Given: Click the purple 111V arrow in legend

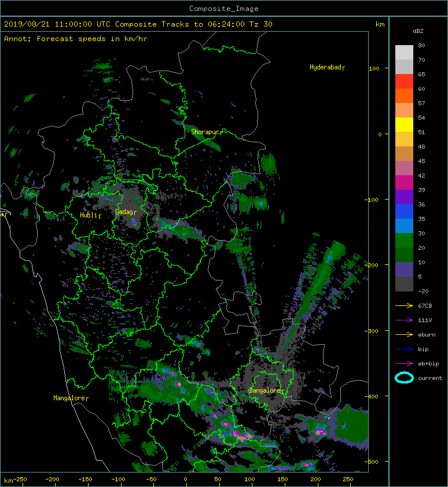Looking at the screenshot, I should [x=404, y=320].
